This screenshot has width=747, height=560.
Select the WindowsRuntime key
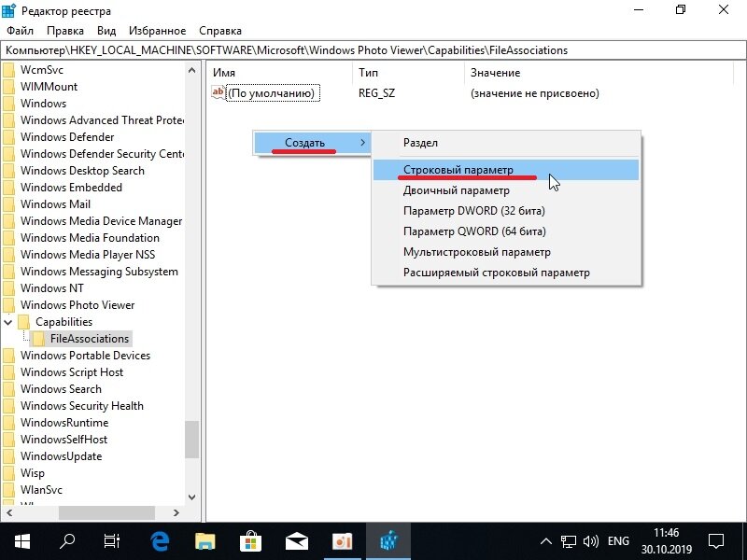click(64, 423)
